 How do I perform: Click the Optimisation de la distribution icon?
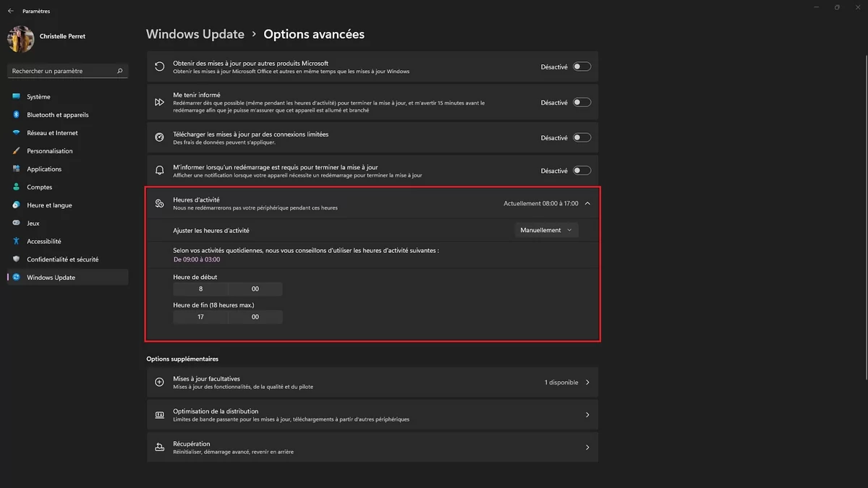pyautogui.click(x=160, y=415)
